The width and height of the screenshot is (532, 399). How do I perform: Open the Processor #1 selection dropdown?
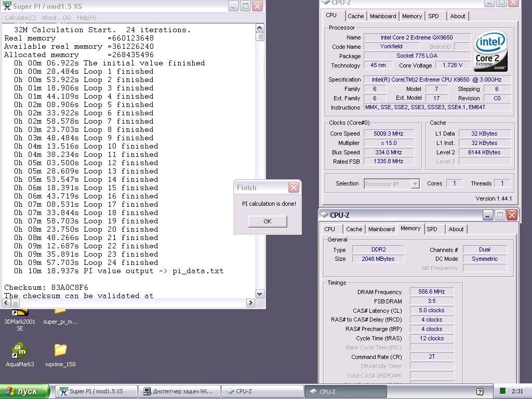pyautogui.click(x=392, y=183)
